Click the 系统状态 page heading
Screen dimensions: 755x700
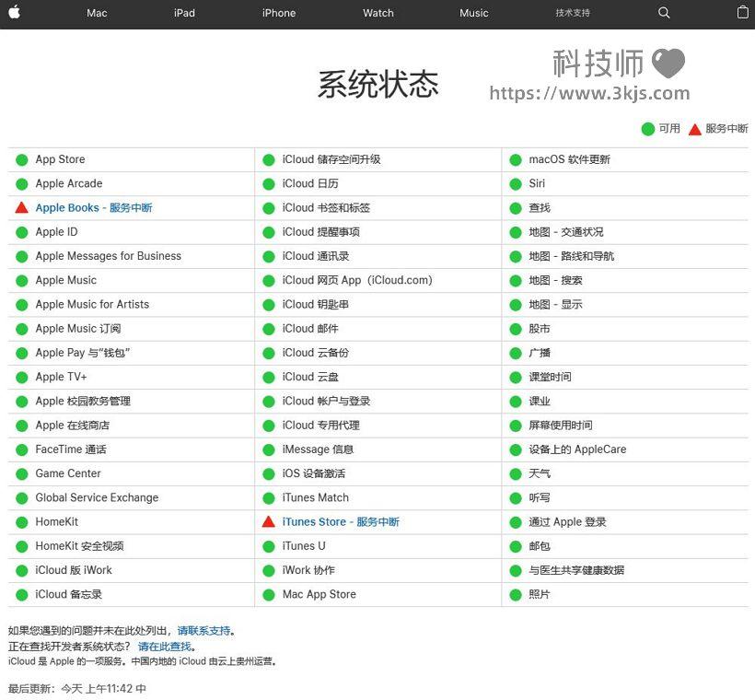click(378, 85)
